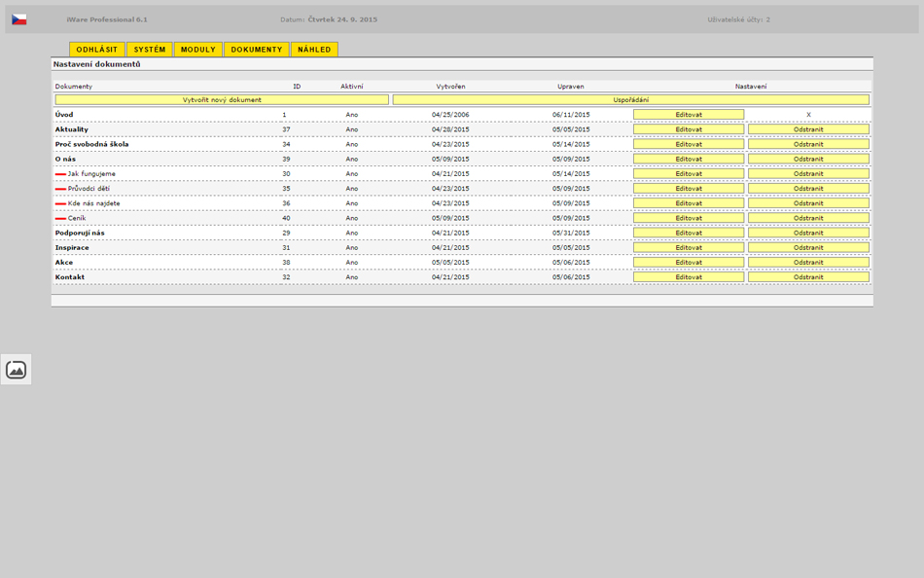
Task: Remove the Průvodci dětí document
Action: coord(808,188)
